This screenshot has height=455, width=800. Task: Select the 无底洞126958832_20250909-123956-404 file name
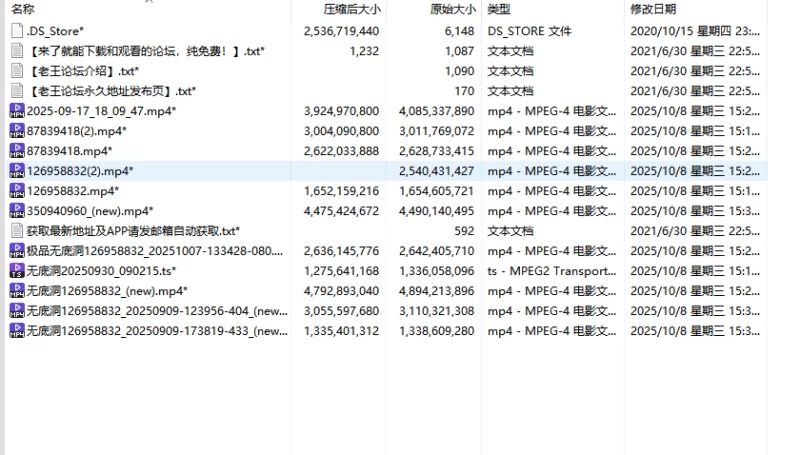pos(157,311)
